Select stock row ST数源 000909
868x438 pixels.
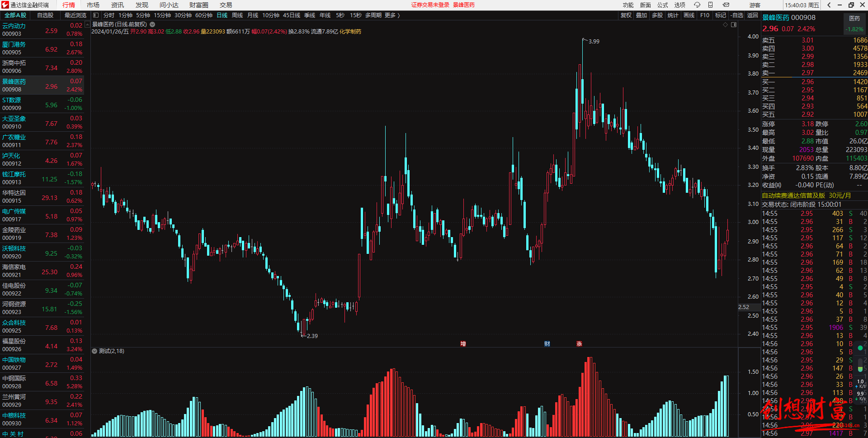point(42,104)
